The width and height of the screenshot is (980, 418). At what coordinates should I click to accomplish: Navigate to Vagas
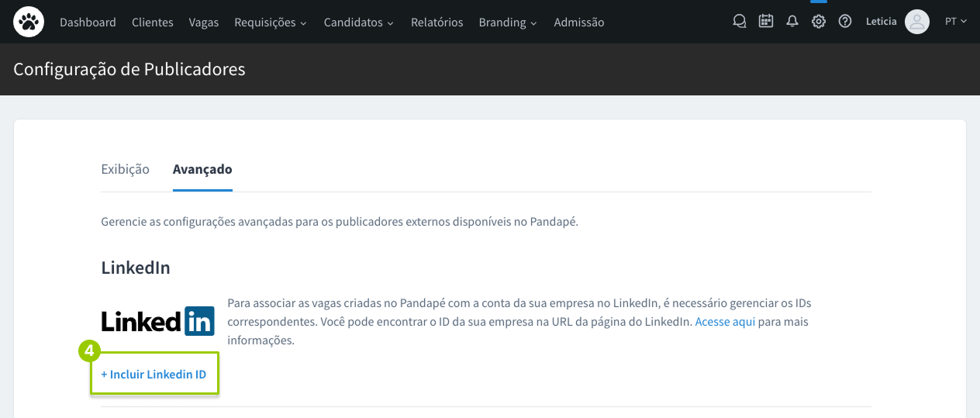pos(204,22)
